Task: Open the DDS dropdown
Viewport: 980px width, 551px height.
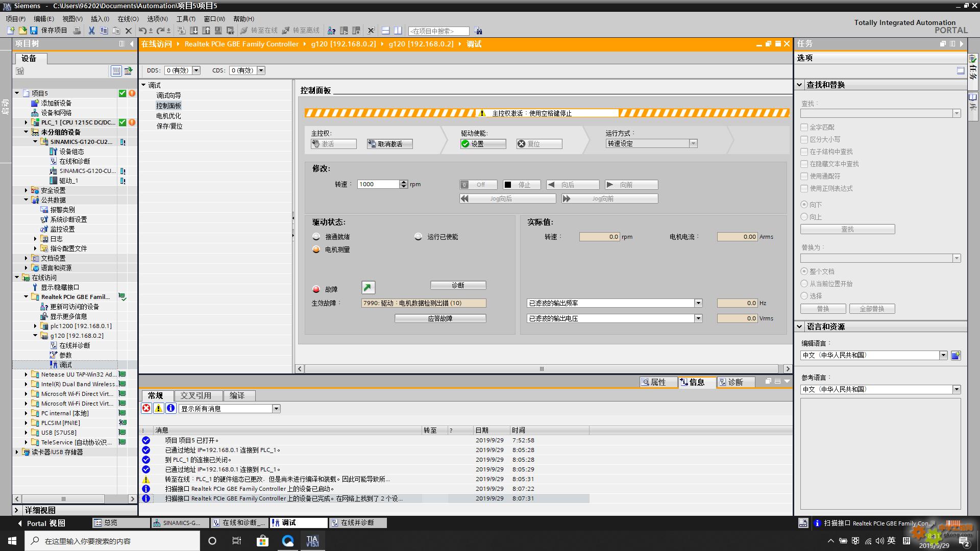Action: (197, 70)
